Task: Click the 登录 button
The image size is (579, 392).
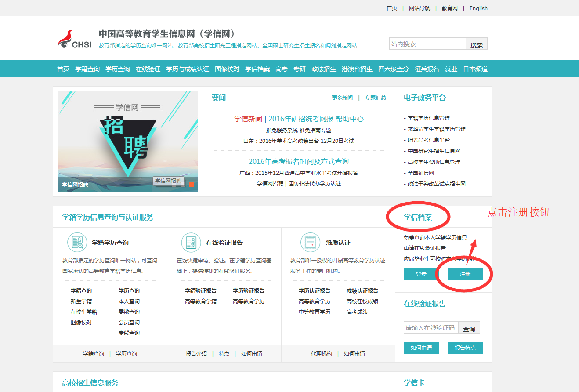Action: [x=421, y=274]
